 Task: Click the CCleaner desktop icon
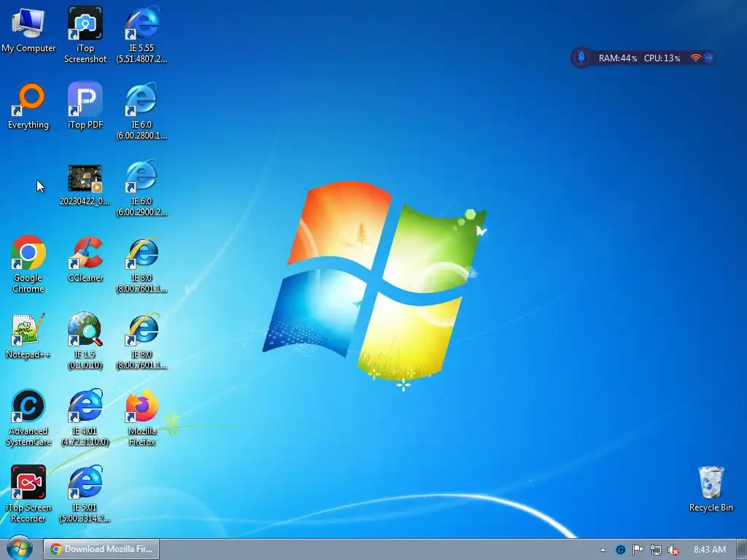coord(85,260)
